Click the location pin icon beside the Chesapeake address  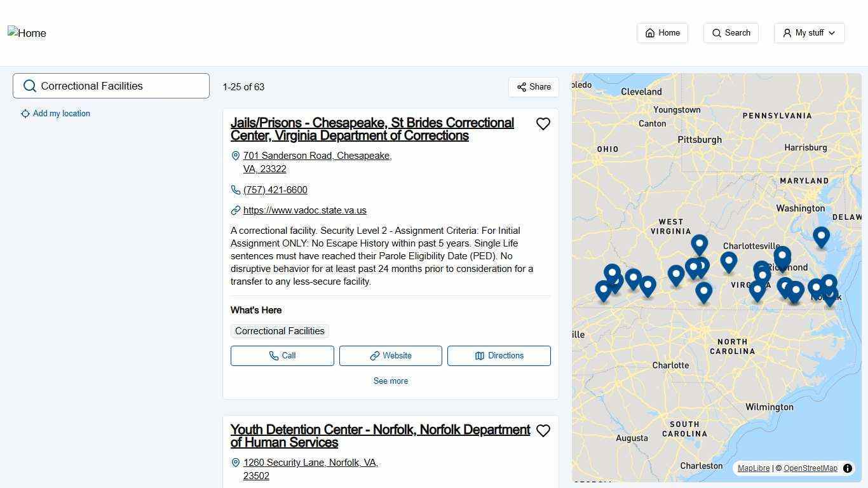236,156
